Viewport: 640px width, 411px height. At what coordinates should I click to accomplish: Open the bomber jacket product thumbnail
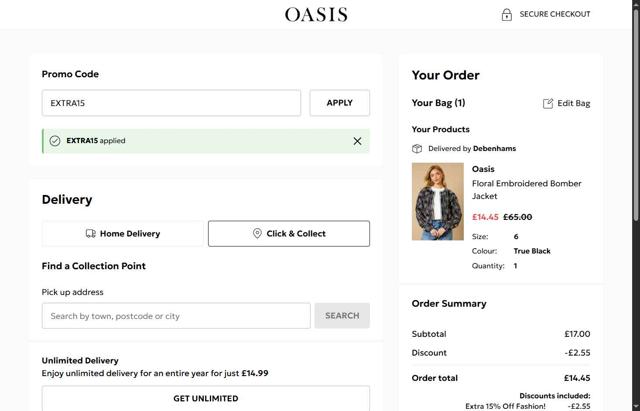(438, 201)
